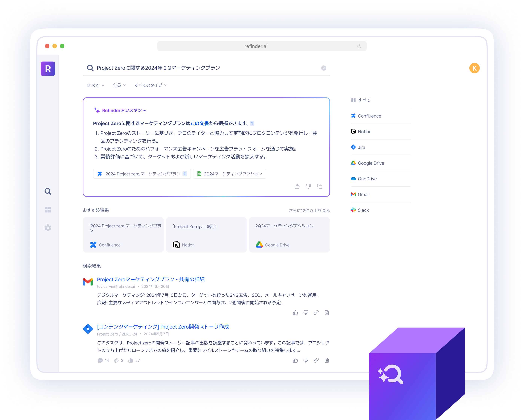Filter results by Jira
Viewport: 524px width, 420px height.
[381, 147]
